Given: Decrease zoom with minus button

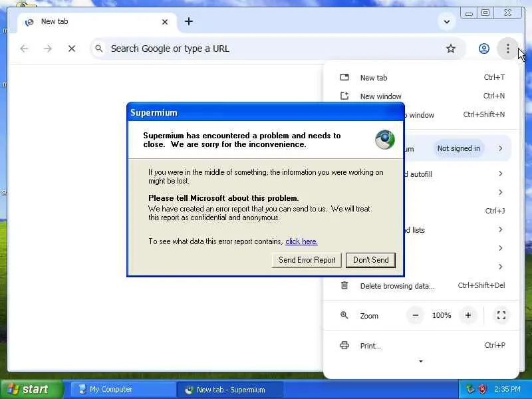Looking at the screenshot, I should (415, 315).
